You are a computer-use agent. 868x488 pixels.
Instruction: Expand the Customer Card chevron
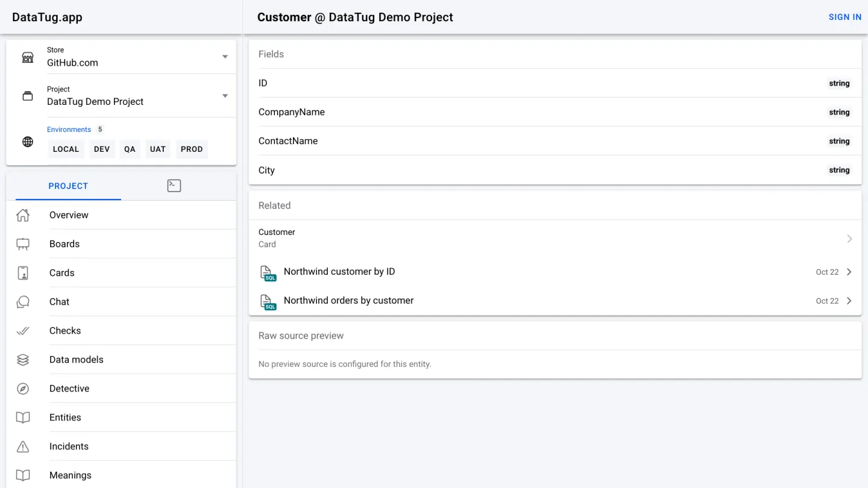849,239
